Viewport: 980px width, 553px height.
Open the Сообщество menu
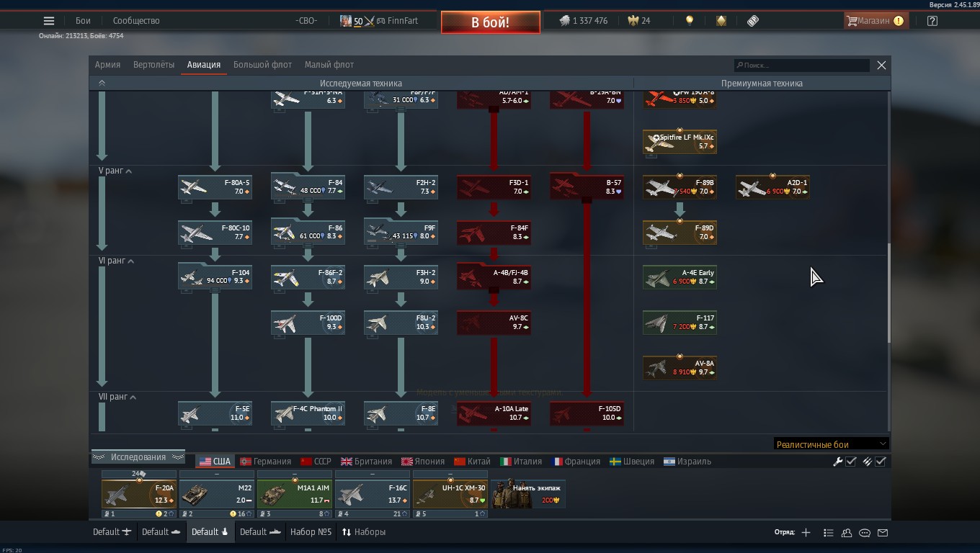pos(136,21)
